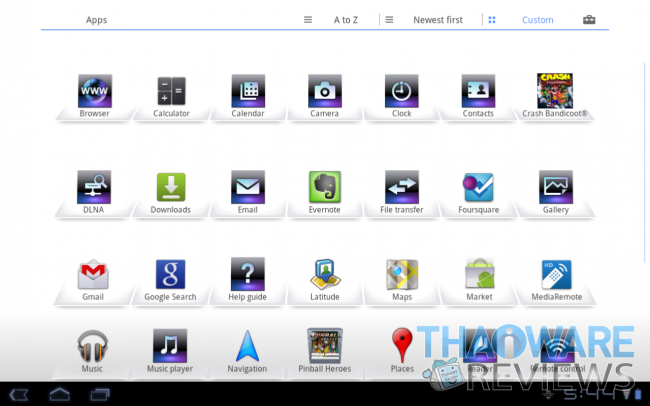Screen dimensions: 650x406
Task: Open the Browser app
Action: point(95,91)
